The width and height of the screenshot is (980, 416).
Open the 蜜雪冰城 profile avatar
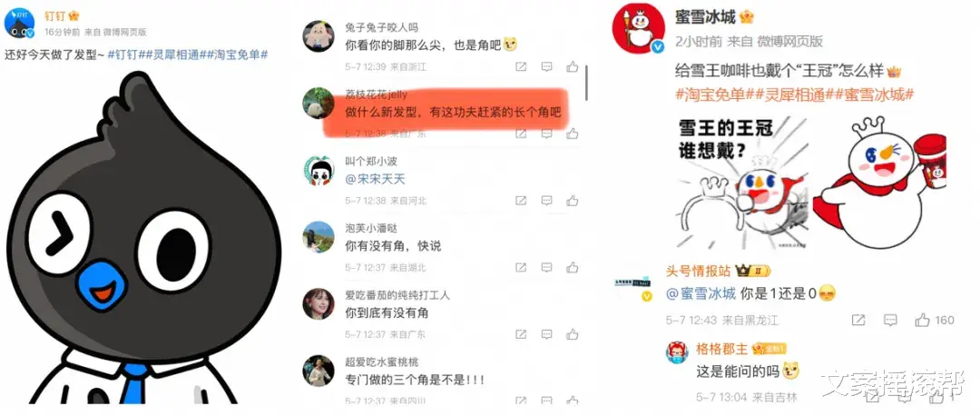(639, 28)
